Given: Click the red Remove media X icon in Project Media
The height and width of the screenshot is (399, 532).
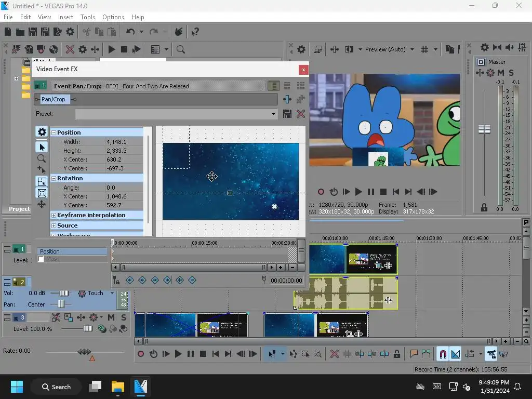Looking at the screenshot, I should (x=70, y=49).
